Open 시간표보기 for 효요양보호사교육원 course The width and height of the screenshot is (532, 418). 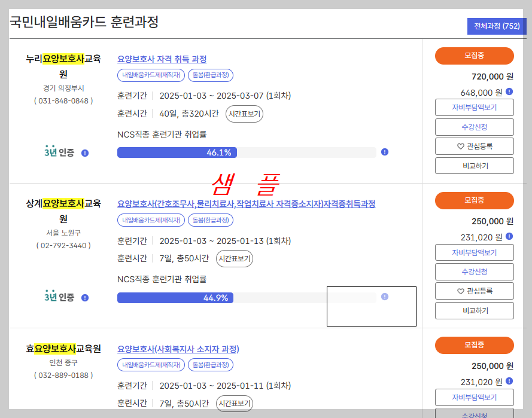coord(235,404)
